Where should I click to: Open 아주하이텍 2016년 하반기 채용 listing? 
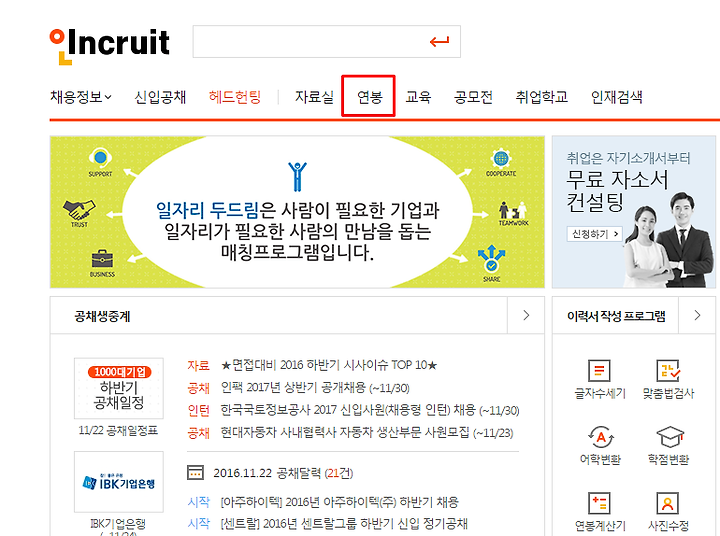339,502
